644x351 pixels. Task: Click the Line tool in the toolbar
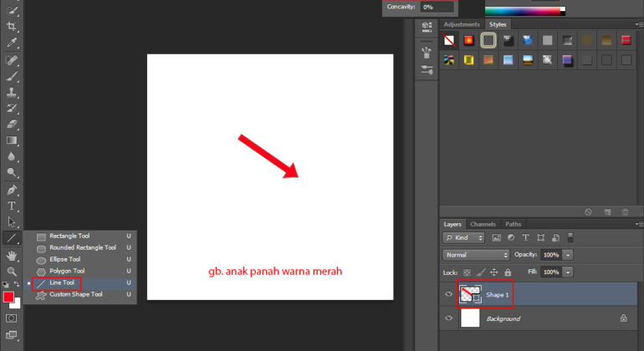pyautogui.click(x=12, y=238)
